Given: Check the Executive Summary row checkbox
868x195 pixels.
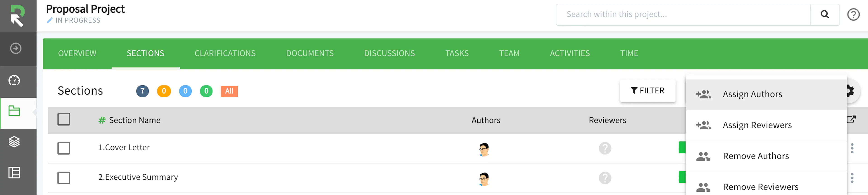Looking at the screenshot, I should [64, 178].
